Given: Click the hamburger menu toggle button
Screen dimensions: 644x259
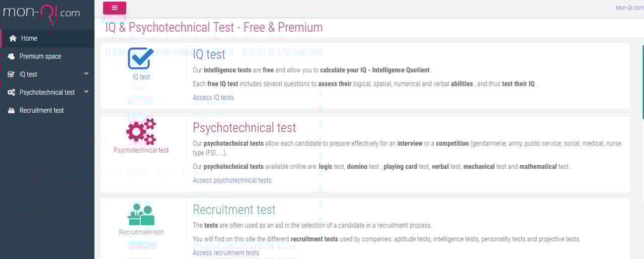Looking at the screenshot, I should coord(115,8).
